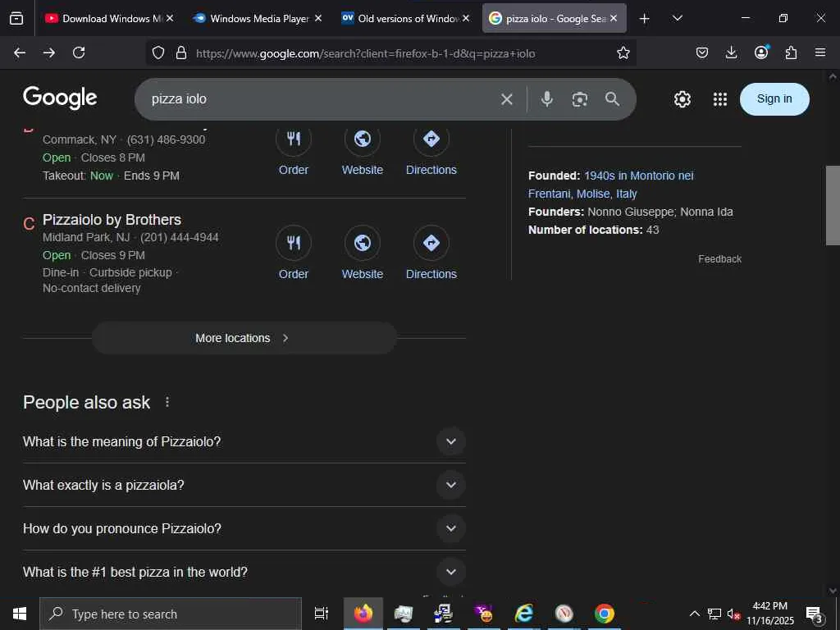840x630 pixels.
Task: Submit search with magnifier icon
Action: coord(612,99)
